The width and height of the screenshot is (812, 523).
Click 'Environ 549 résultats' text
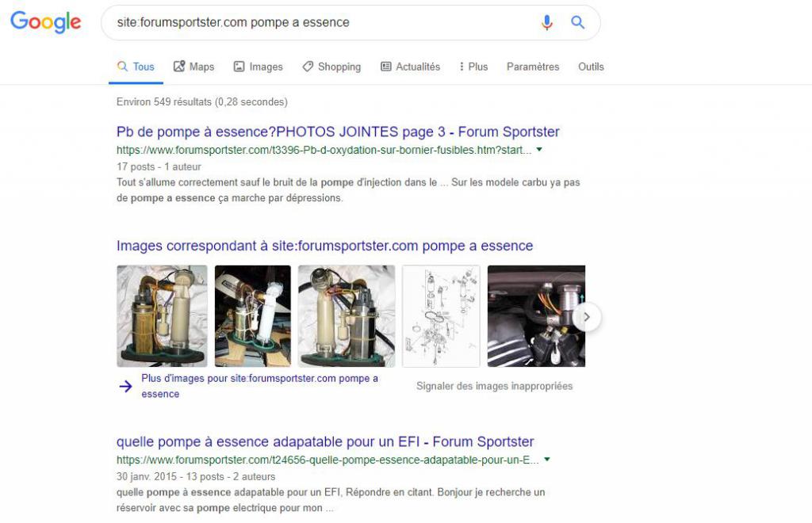point(202,102)
